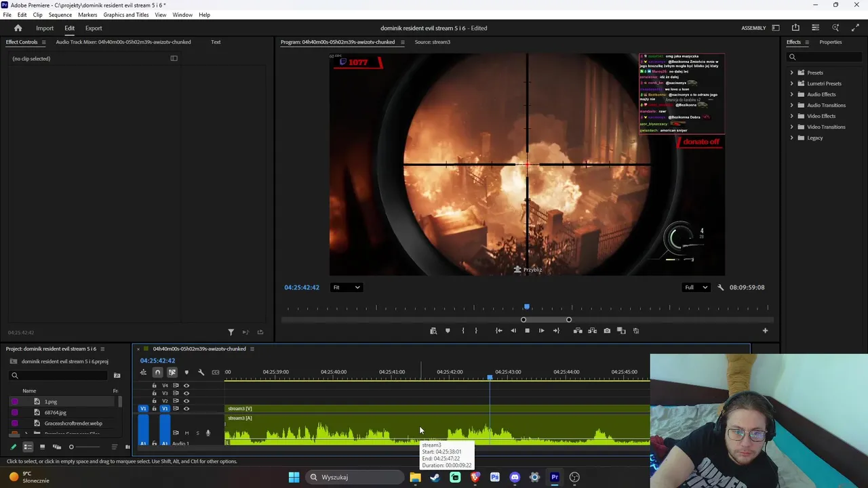Viewport: 868px width, 488px height.
Task: Switch to the Export workspace
Action: (94, 28)
